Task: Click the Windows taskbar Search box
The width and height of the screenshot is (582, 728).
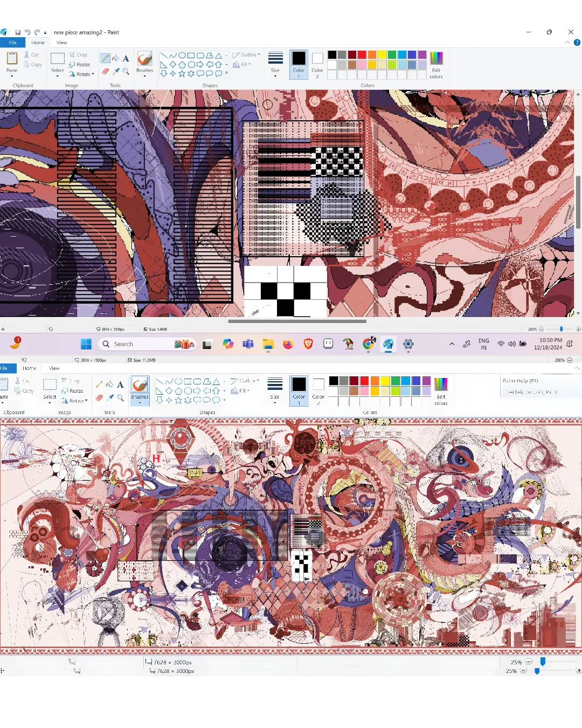Action: click(140, 344)
